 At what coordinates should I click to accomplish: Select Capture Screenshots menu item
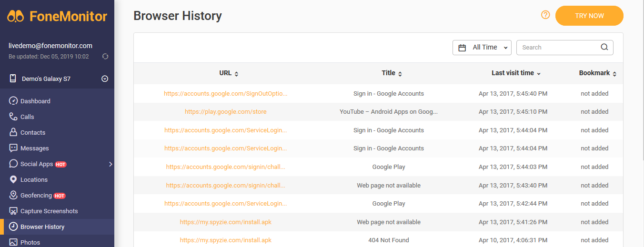click(x=49, y=211)
